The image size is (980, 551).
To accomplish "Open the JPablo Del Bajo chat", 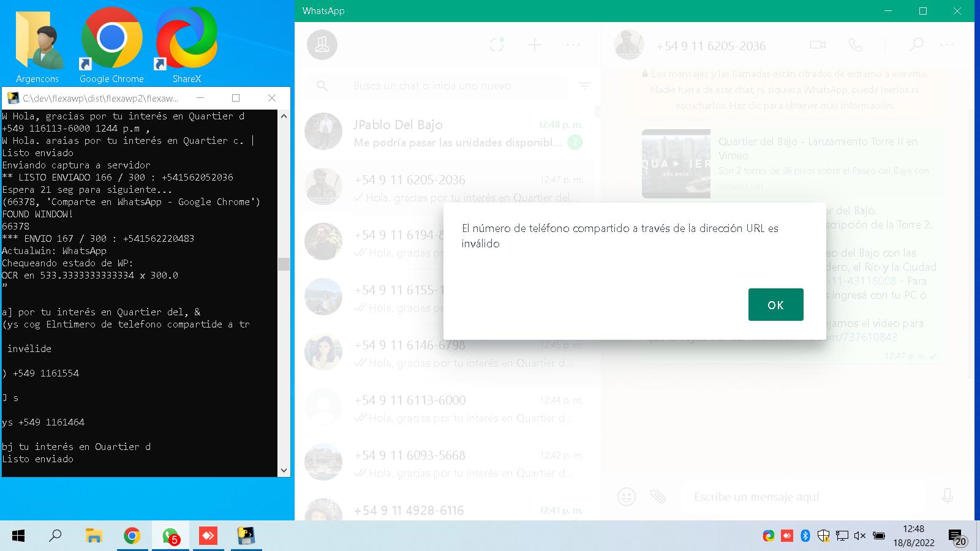I will point(445,133).
